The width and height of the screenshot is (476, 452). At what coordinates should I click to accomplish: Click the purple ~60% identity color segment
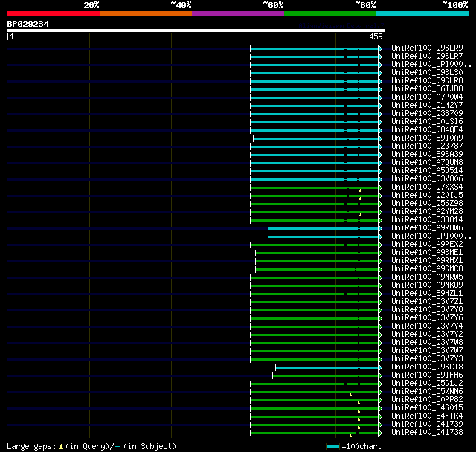(238, 13)
